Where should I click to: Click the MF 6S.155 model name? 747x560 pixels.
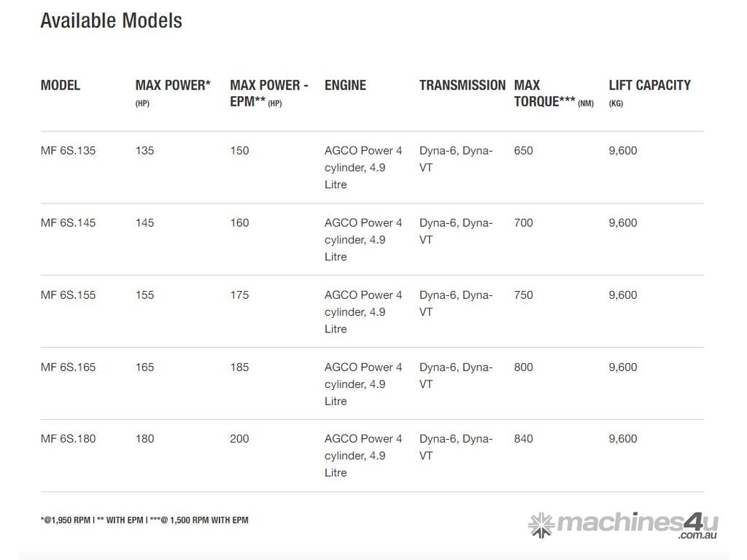[x=68, y=295]
